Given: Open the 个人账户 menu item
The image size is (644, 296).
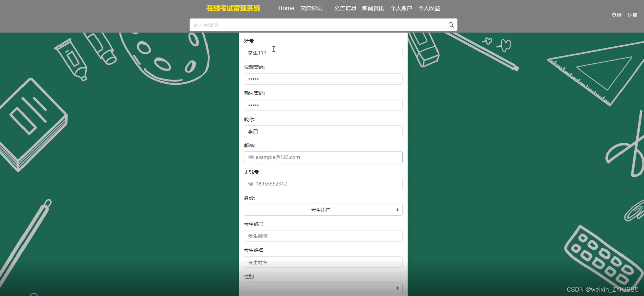Looking at the screenshot, I should click(401, 8).
